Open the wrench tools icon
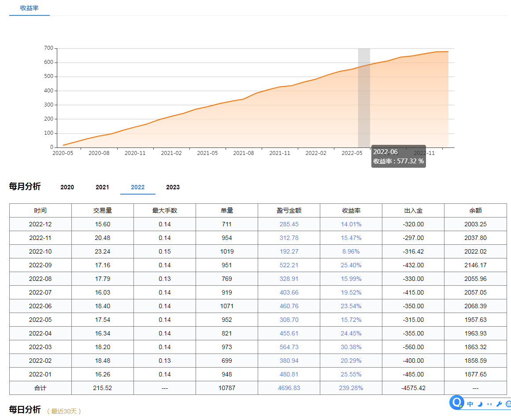Viewport: 511px width, 420px height. click(499, 404)
